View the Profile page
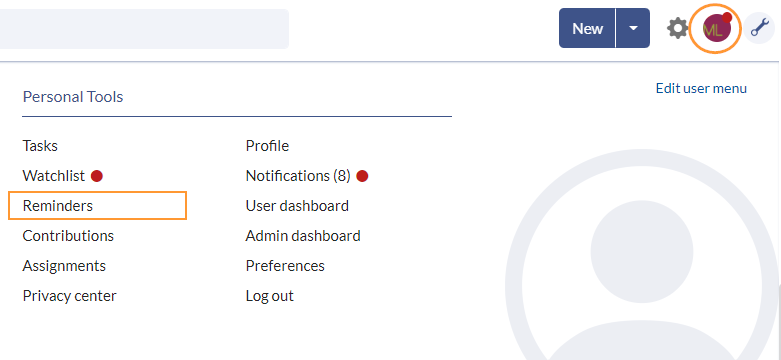 pos(267,146)
